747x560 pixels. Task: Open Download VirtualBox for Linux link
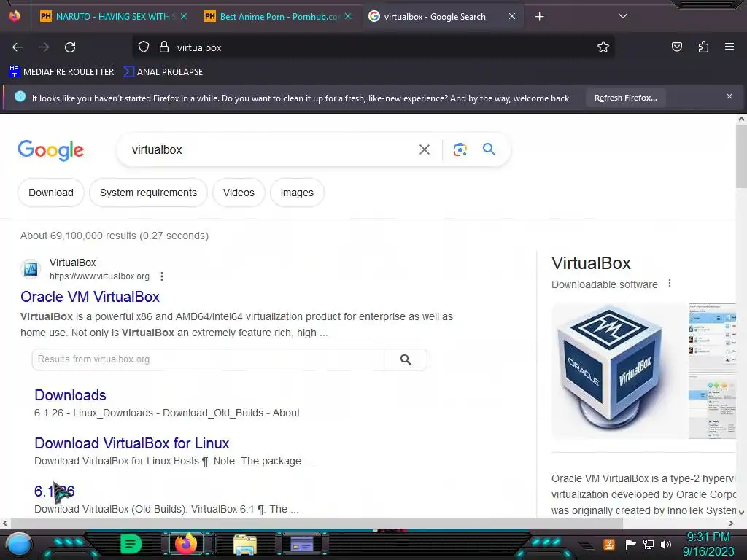pyautogui.click(x=132, y=443)
